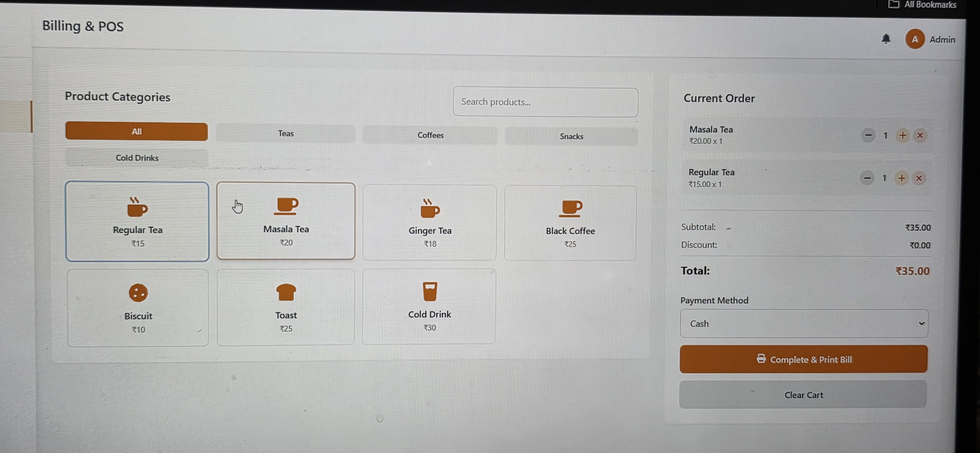Viewport: 980px width, 453px height.
Task: Focus the Search products field
Action: coord(545,102)
